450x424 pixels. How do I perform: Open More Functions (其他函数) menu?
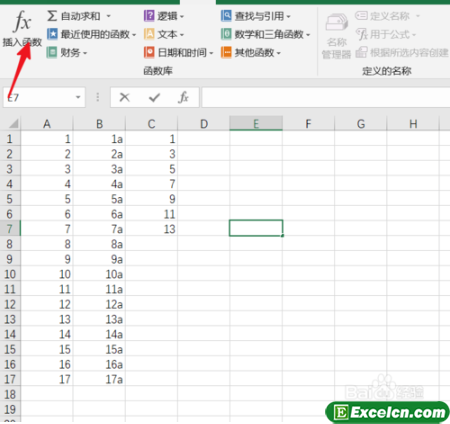[251, 52]
